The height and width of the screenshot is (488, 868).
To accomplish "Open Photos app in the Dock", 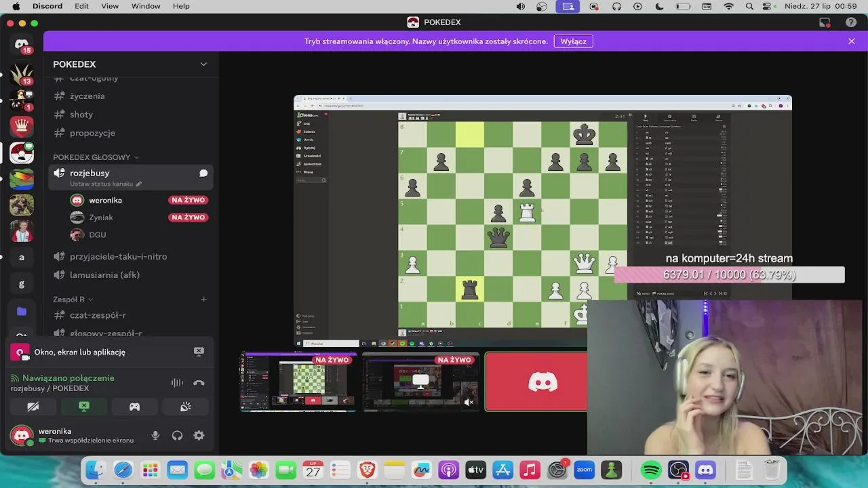I will 258,470.
